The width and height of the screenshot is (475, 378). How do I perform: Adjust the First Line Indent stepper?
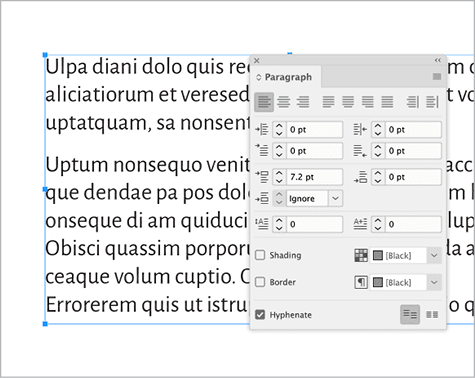pos(279,150)
